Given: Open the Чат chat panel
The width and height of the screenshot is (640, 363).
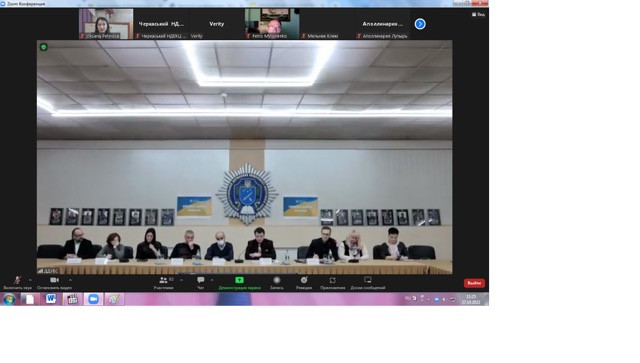Looking at the screenshot, I should pyautogui.click(x=200, y=283).
